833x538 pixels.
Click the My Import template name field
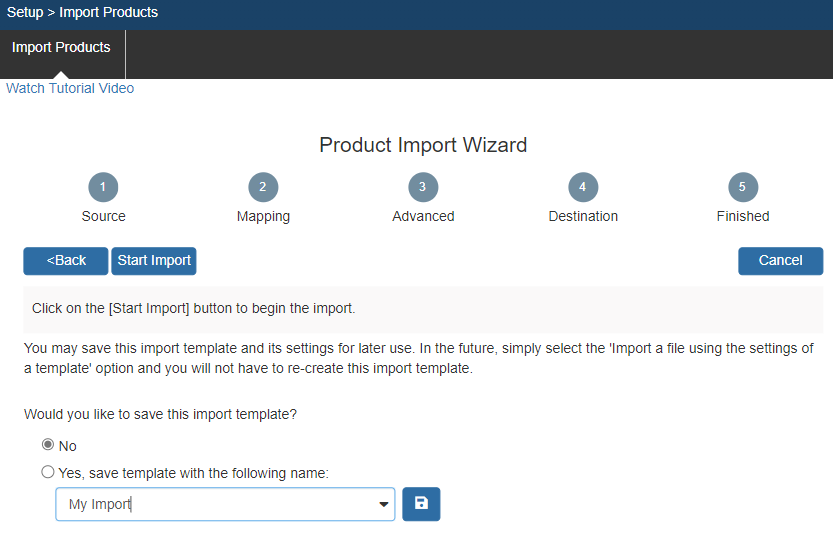[215, 505]
